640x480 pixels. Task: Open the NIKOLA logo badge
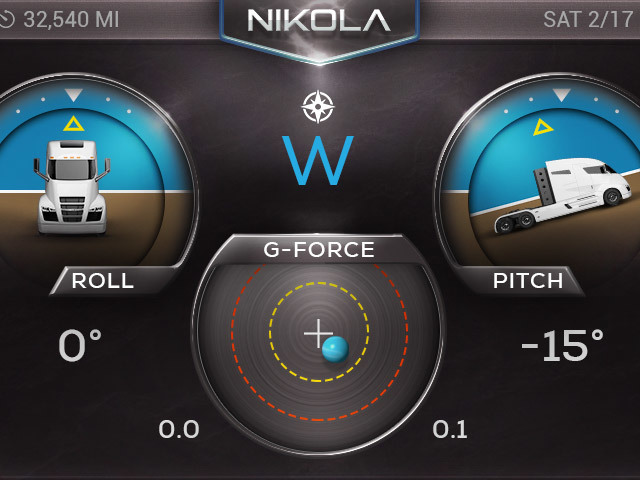(319, 29)
